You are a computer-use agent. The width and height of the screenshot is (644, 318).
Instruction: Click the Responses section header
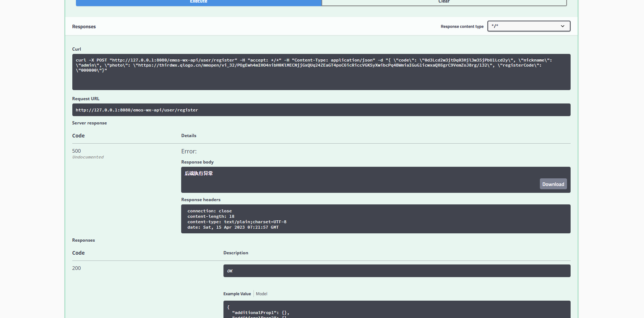[x=84, y=26]
